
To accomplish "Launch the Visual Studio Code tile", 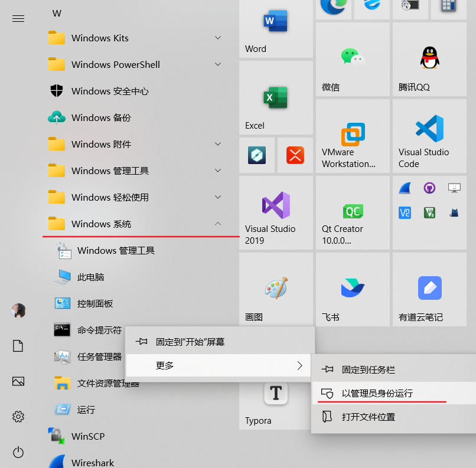I will coord(429,136).
